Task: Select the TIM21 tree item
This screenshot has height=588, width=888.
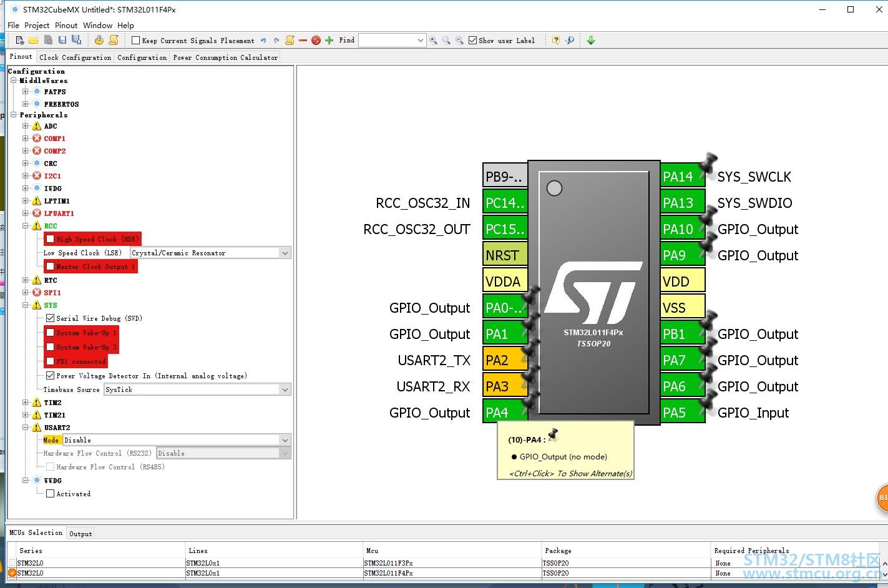Action: (55, 415)
